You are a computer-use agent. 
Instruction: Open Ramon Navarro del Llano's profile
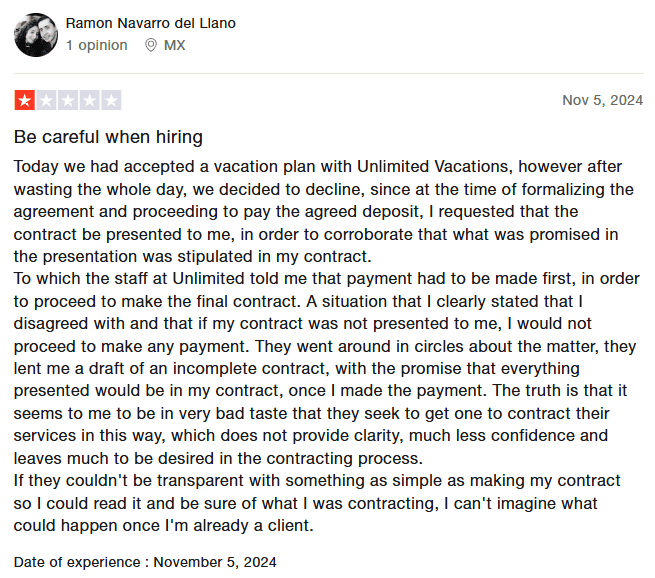[151, 23]
